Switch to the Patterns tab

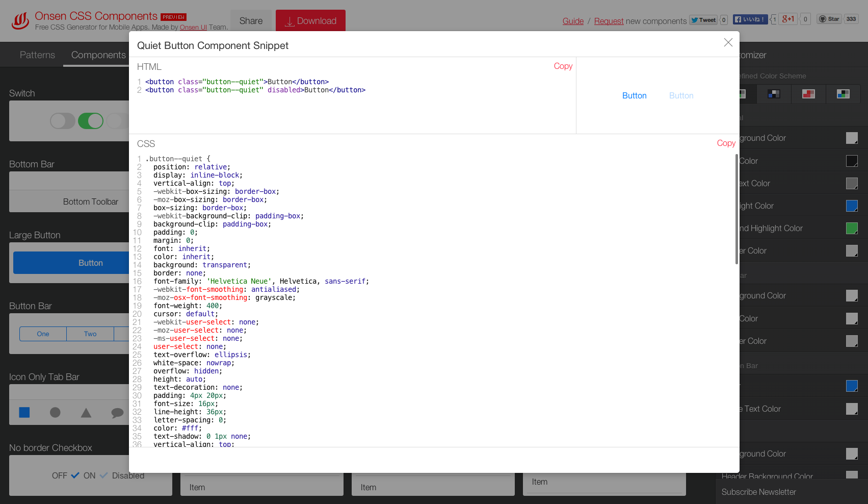(37, 55)
